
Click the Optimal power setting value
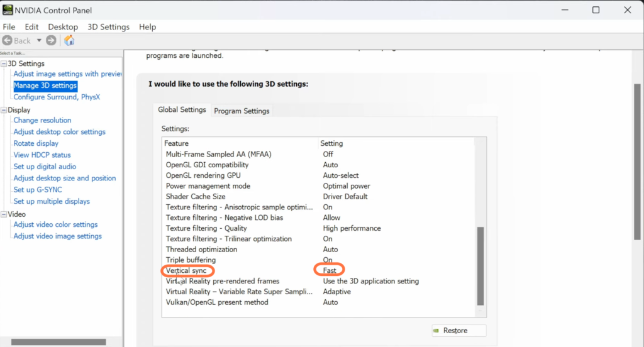(x=347, y=186)
